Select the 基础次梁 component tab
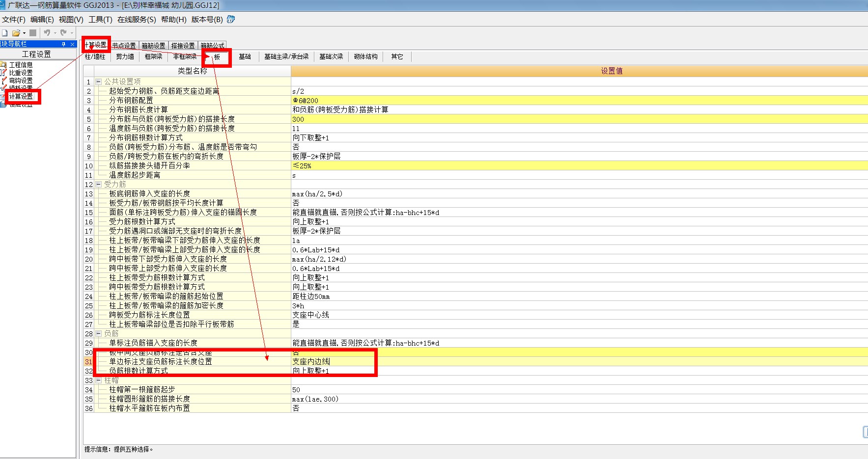 coord(331,56)
